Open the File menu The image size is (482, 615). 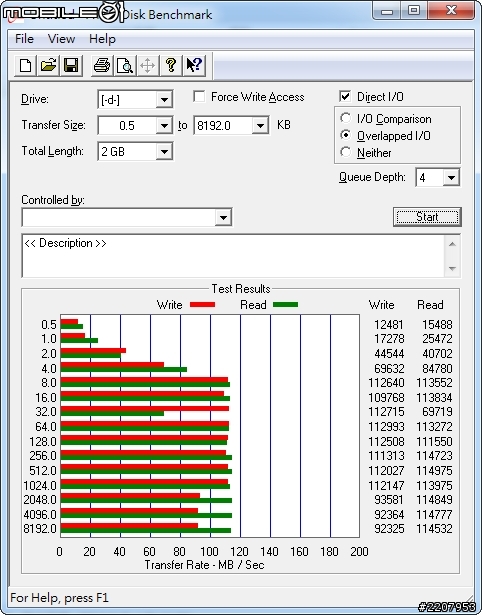click(x=24, y=39)
